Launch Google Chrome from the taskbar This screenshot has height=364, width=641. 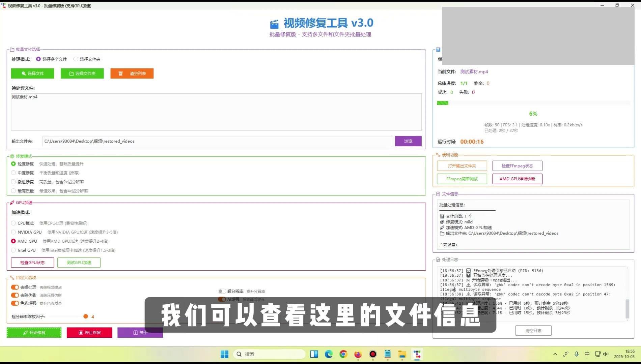coord(343,354)
